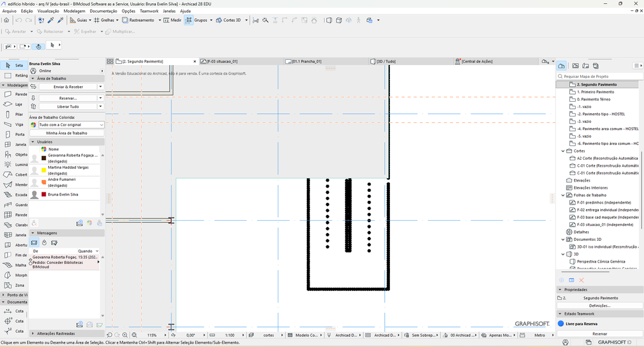
Task: Click the Enviar & Receber button
Action: pos(68,86)
